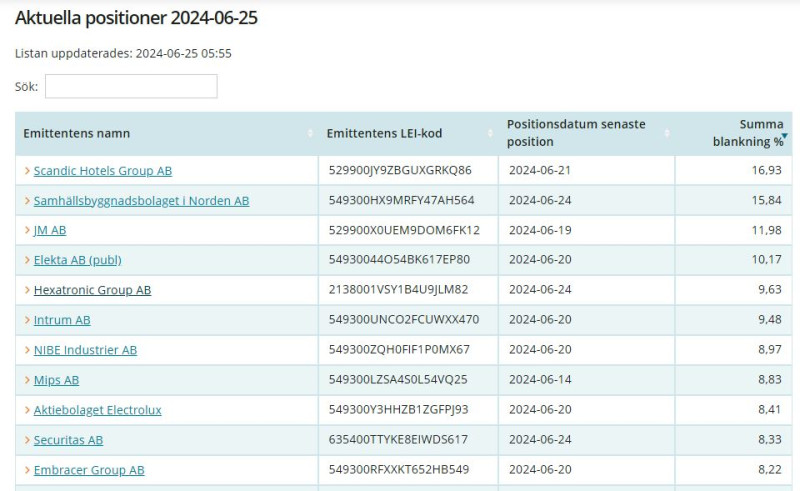Expand the JM AB row chevron
Viewport: 800px width, 491px height.
click(28, 230)
